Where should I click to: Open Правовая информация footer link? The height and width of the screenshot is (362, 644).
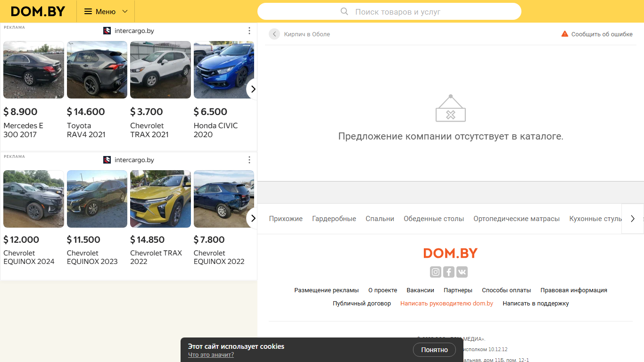(x=574, y=290)
